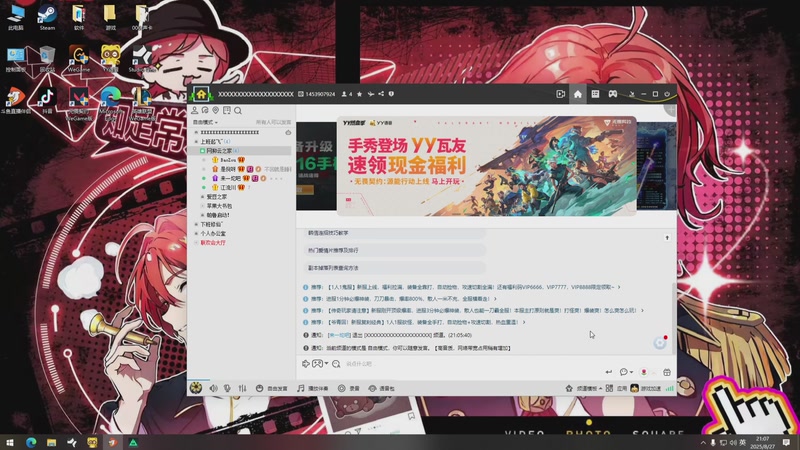
Task: Click the share icon in the YY title bar
Action: pyautogui.click(x=381, y=94)
